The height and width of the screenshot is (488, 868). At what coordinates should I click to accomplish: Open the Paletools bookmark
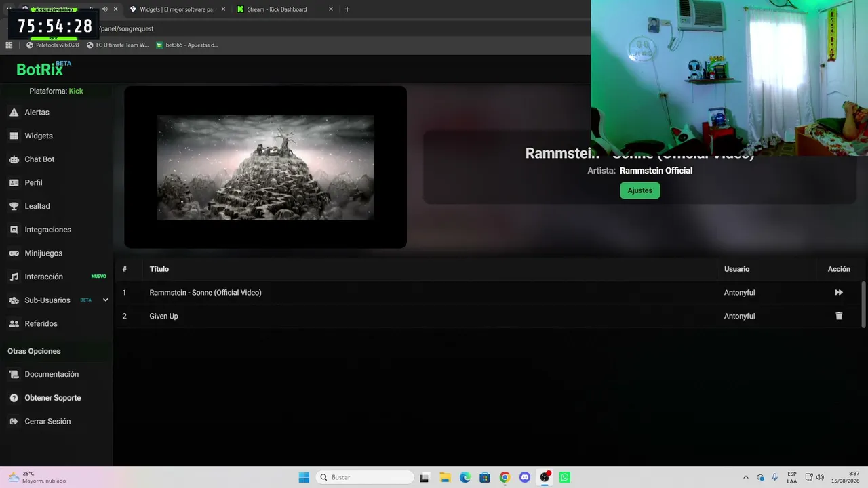pos(53,45)
